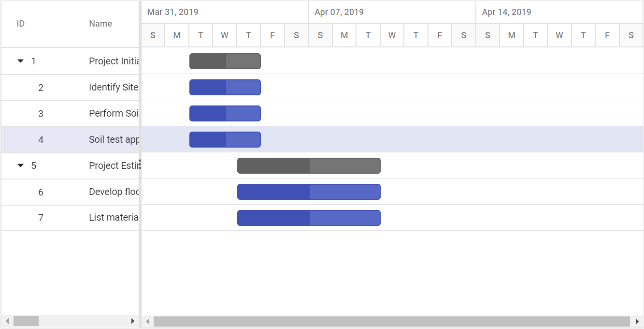
Task: Select the List materials taskbar
Action: coord(309,218)
